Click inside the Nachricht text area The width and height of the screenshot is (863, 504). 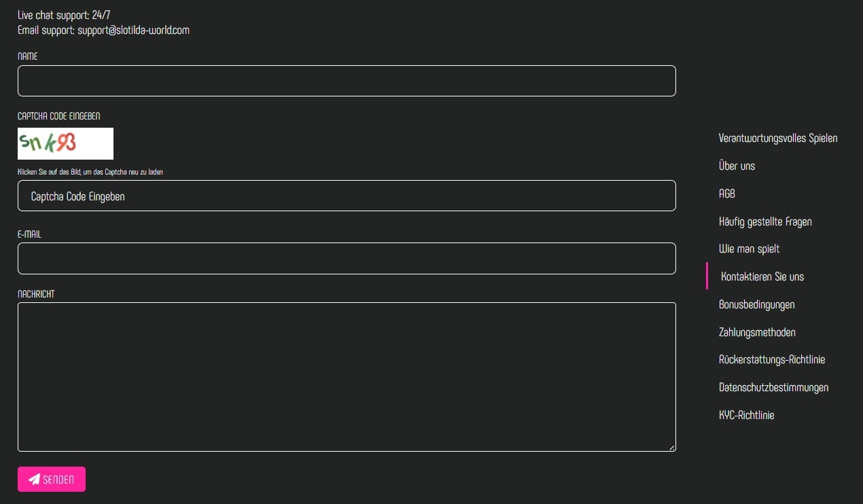coord(347,376)
